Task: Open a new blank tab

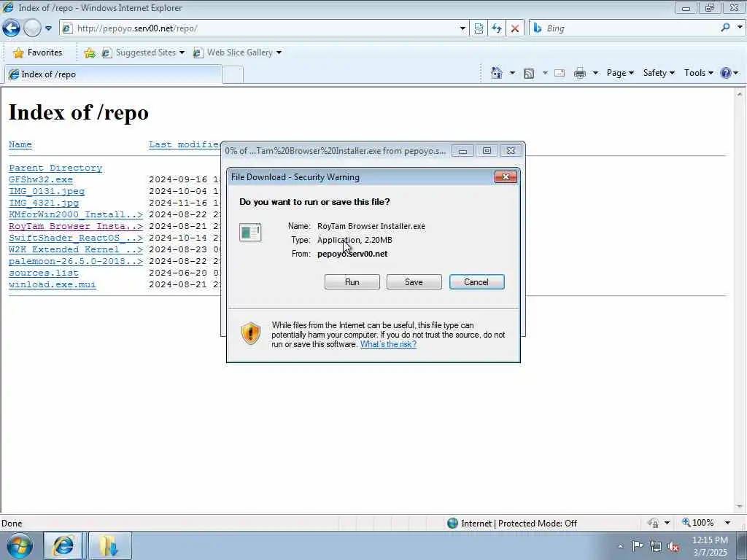Action: point(233,75)
